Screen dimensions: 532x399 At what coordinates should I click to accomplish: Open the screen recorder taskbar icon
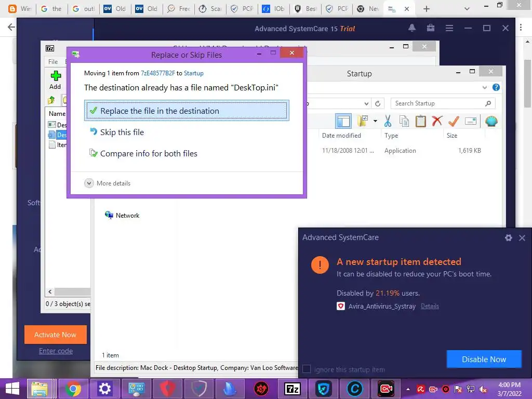coord(386,389)
